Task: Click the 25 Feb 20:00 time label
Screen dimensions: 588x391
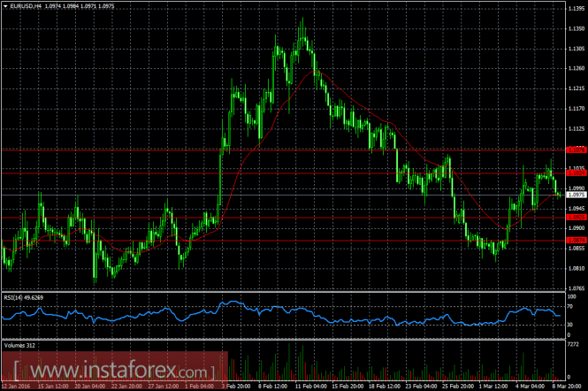Action: click(458, 386)
